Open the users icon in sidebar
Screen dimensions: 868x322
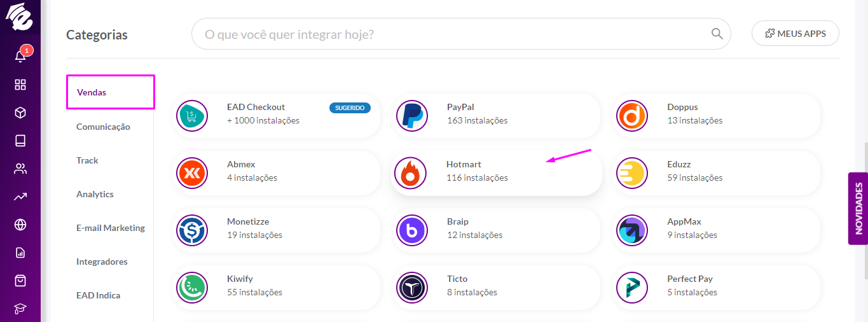[x=20, y=169]
